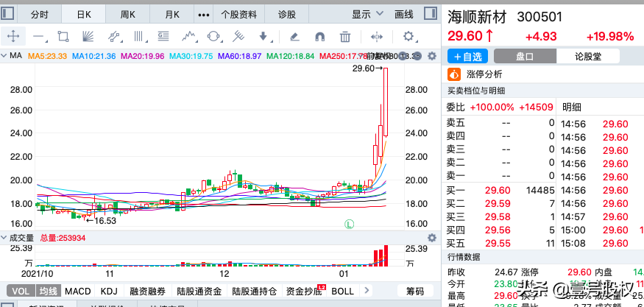Select the 盘口 segment
Image resolution: width=644 pixels, height=307 pixels.
[525, 56]
